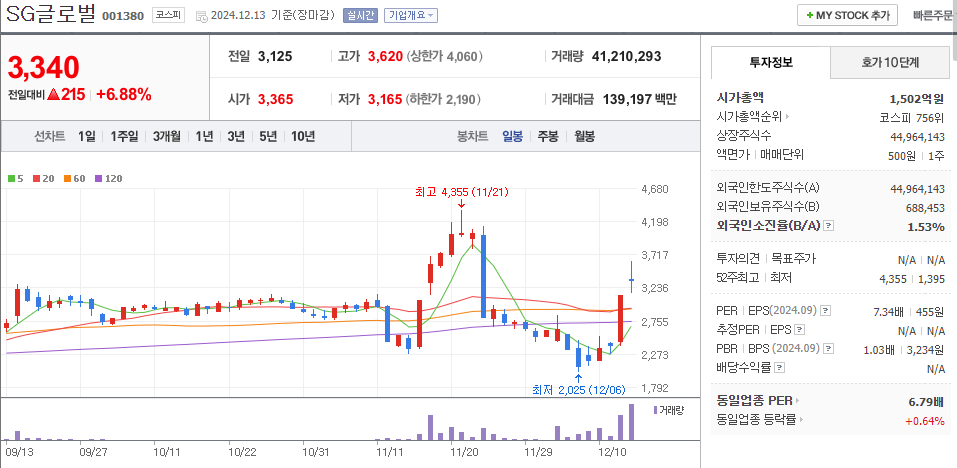This screenshot has height=468, width=957.
Task: Select the 1일 line chart period
Action: click(87, 136)
